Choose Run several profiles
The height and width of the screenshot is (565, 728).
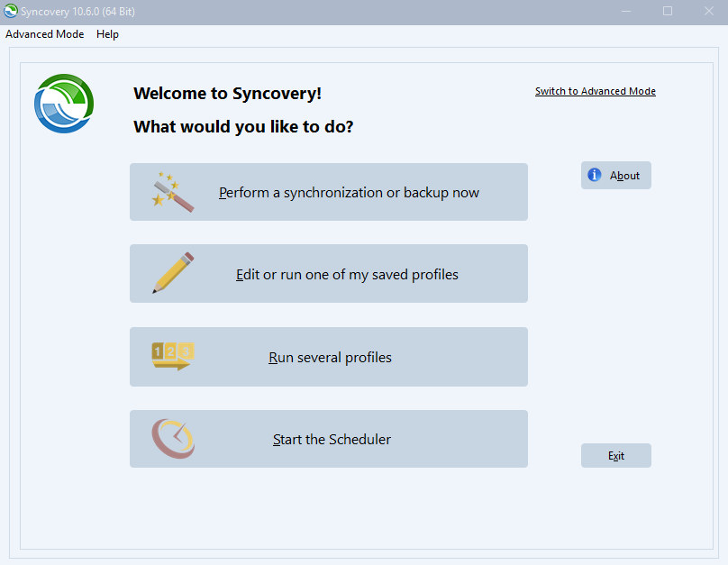pyautogui.click(x=329, y=357)
